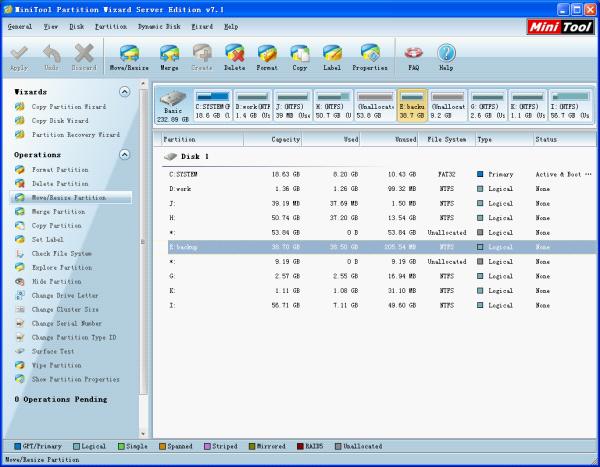Viewport: 600px width, 467px height.
Task: Open the Wizard menu
Action: point(202,27)
